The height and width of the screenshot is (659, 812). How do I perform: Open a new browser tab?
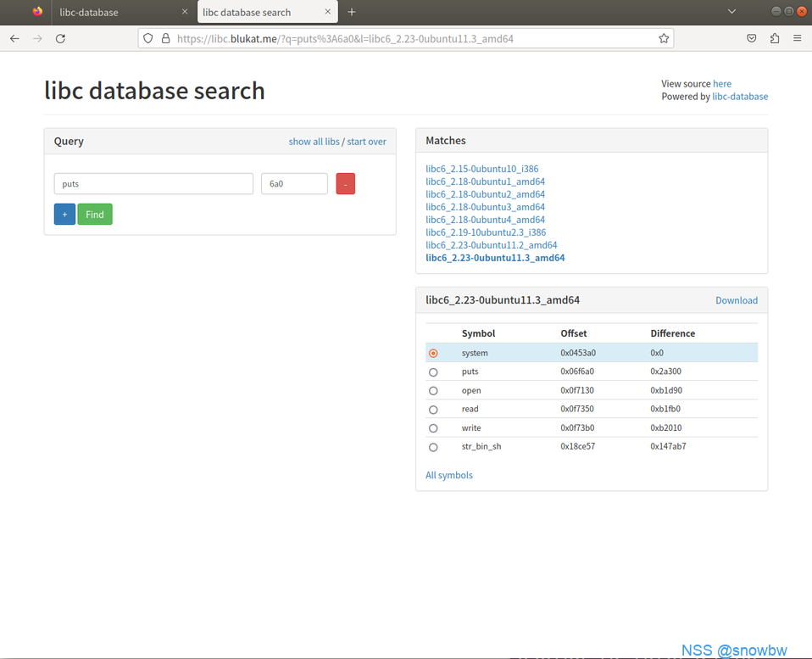(x=352, y=12)
